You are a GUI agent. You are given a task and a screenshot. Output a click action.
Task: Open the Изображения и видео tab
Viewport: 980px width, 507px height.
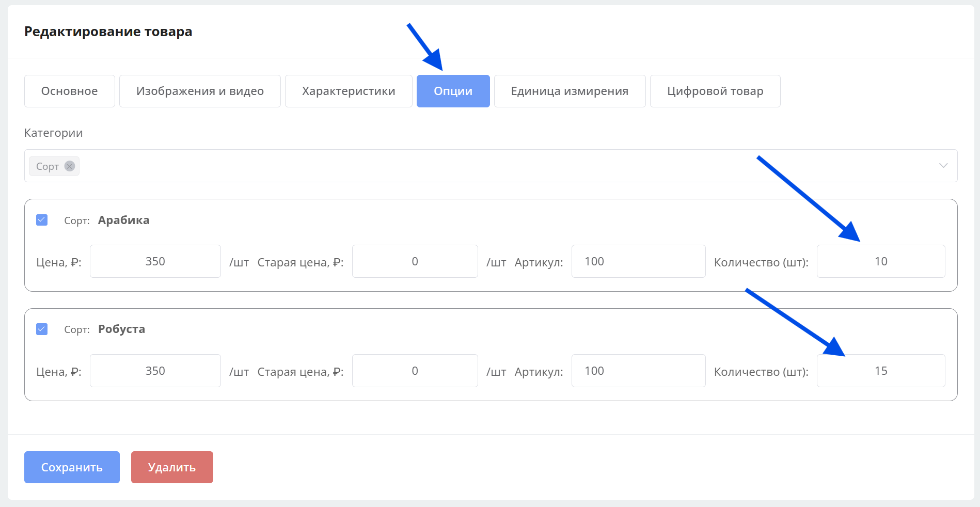(x=200, y=91)
